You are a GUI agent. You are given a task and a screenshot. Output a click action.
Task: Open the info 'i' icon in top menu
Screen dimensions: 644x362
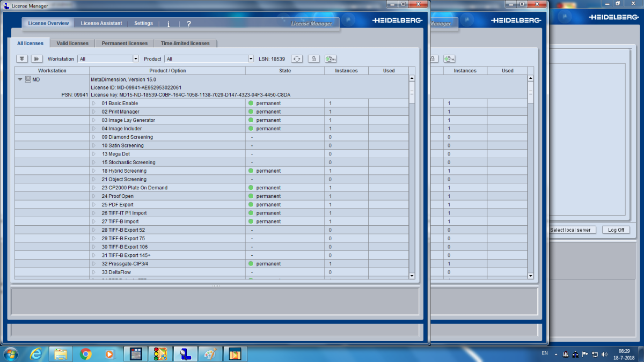pos(169,24)
